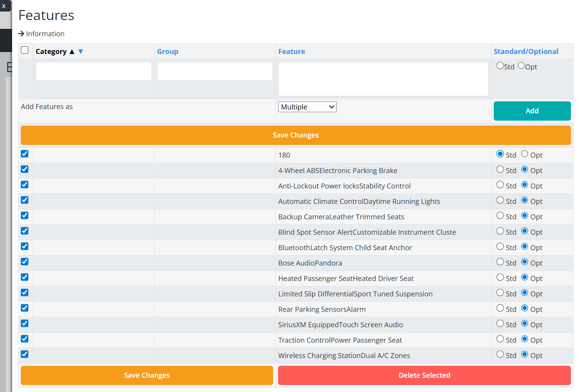The height and width of the screenshot is (392, 579).
Task: Sort by the Group column header
Action: [x=167, y=52]
